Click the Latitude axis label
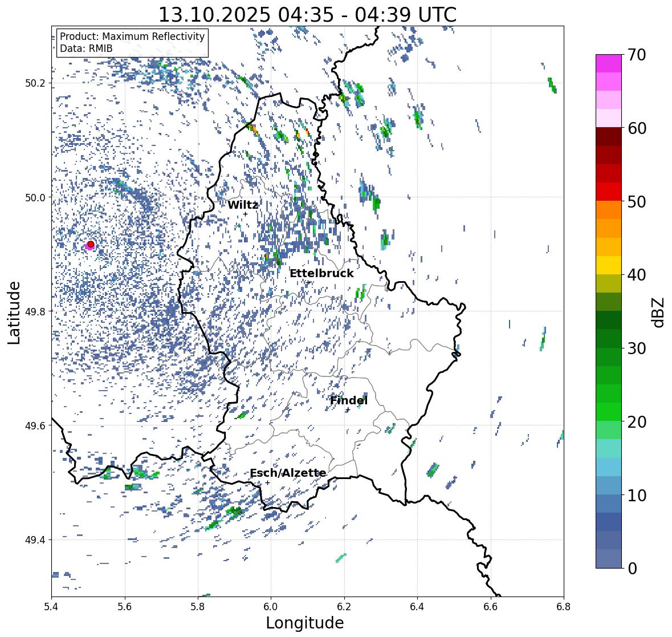Image resolution: width=672 pixels, height=637 pixels. point(14,313)
